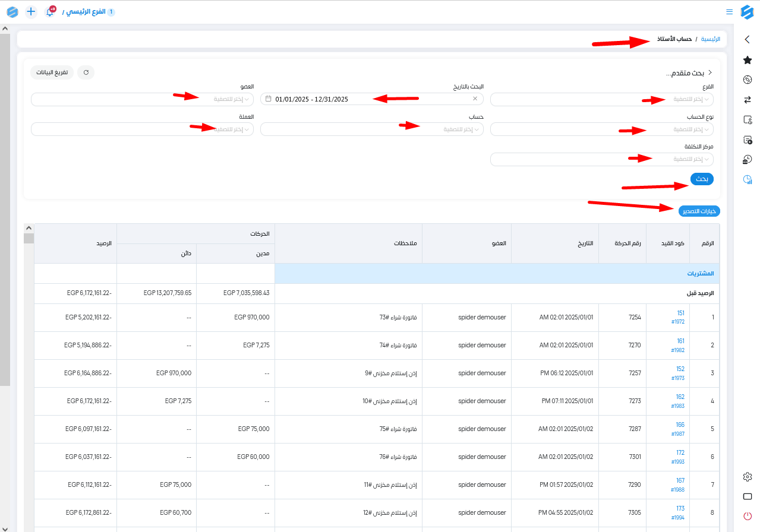Screen dimensions: 760x532
Task: Click the date range search field
Action: tap(368, 99)
